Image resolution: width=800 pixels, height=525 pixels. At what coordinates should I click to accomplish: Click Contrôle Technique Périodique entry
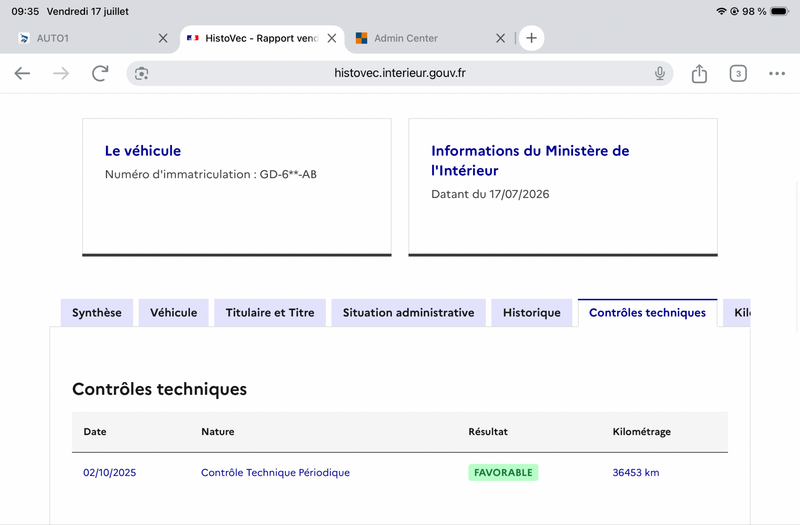(x=276, y=472)
